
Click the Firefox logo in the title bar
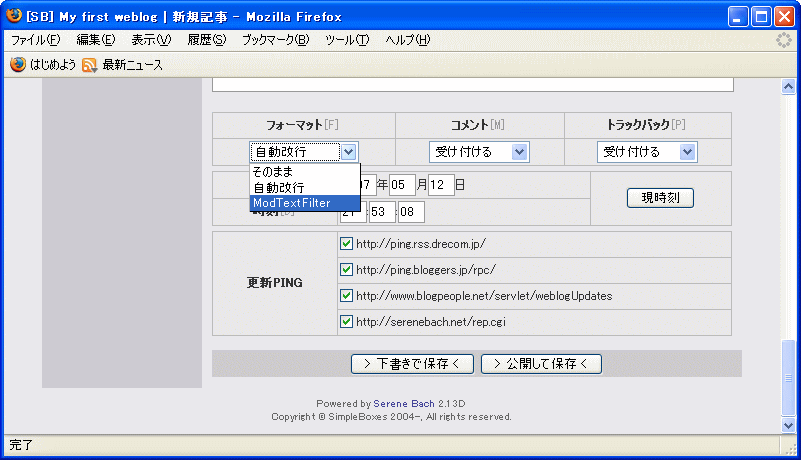pyautogui.click(x=14, y=16)
